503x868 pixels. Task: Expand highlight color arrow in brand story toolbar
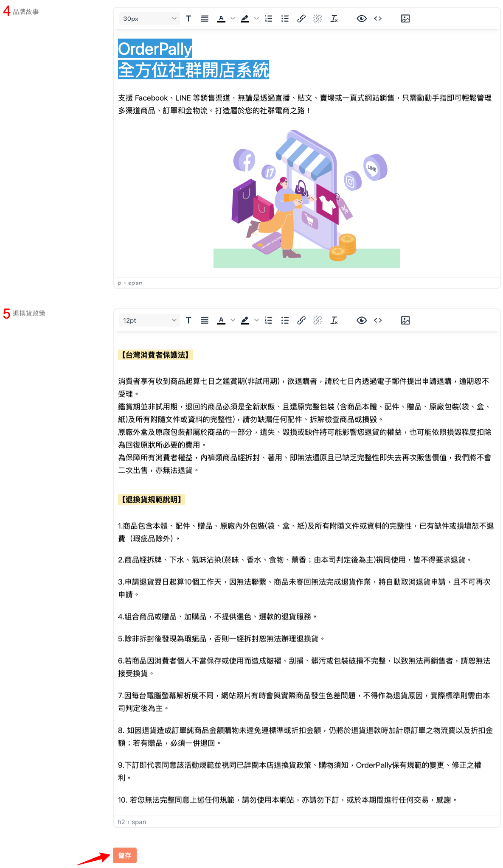(256, 19)
